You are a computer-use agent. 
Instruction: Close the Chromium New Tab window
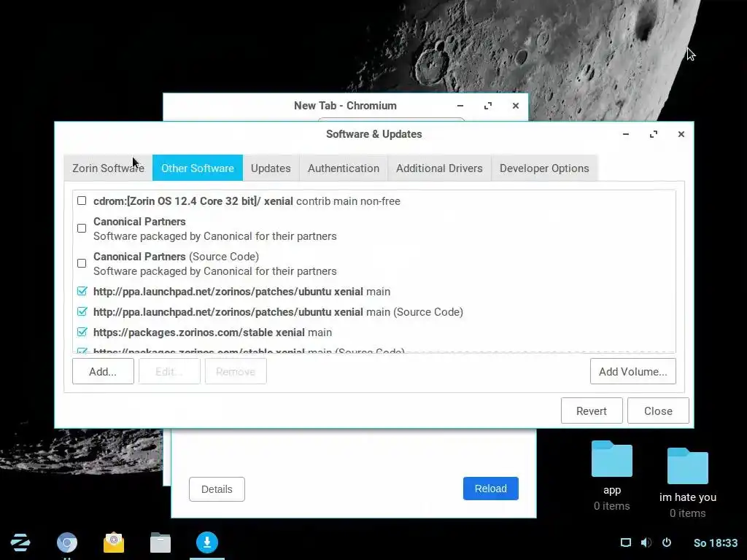(x=516, y=106)
